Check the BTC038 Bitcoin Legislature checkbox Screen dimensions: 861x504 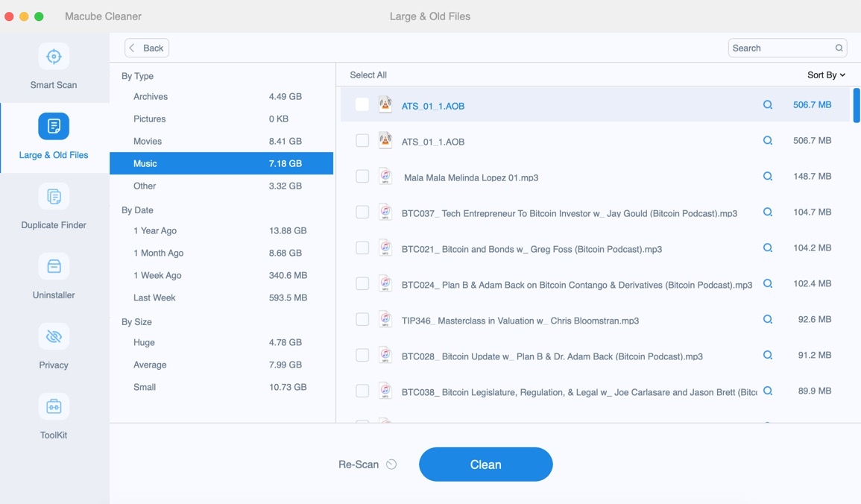(x=362, y=391)
